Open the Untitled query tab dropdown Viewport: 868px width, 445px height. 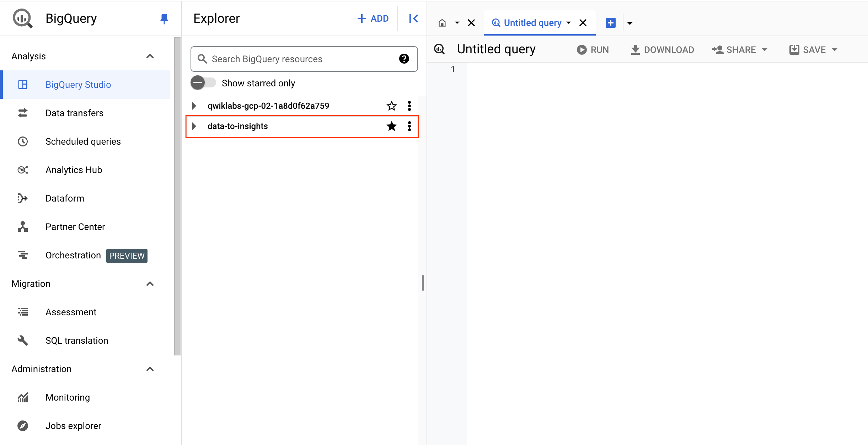(569, 23)
